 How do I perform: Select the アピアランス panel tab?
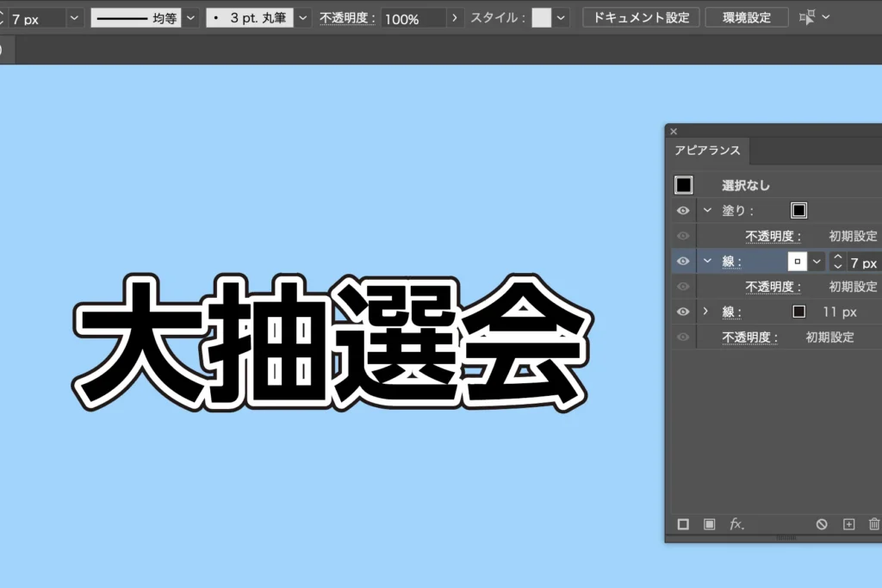pyautogui.click(x=707, y=151)
